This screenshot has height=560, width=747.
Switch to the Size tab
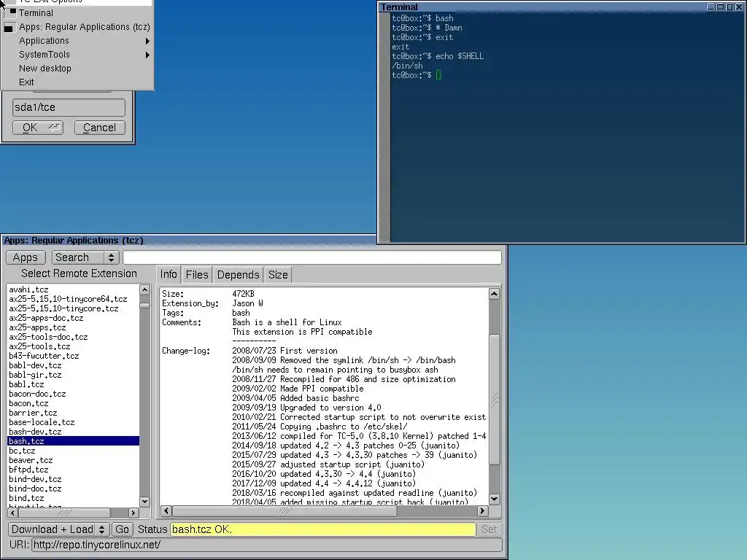click(x=278, y=275)
